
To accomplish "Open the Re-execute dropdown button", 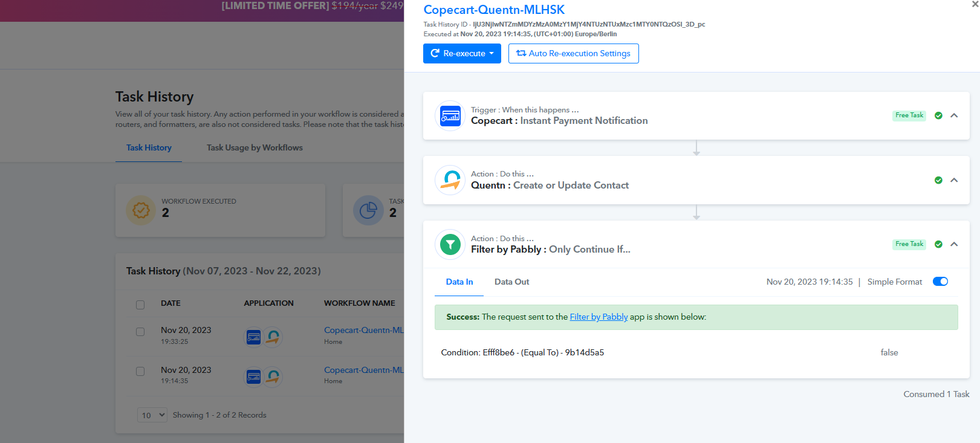I will tap(462, 53).
